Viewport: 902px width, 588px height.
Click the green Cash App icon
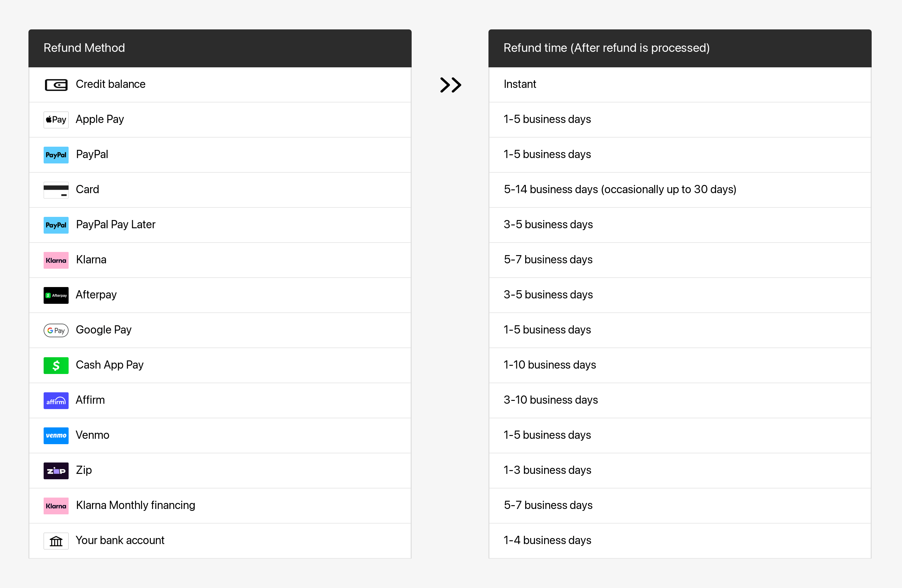pyautogui.click(x=56, y=365)
